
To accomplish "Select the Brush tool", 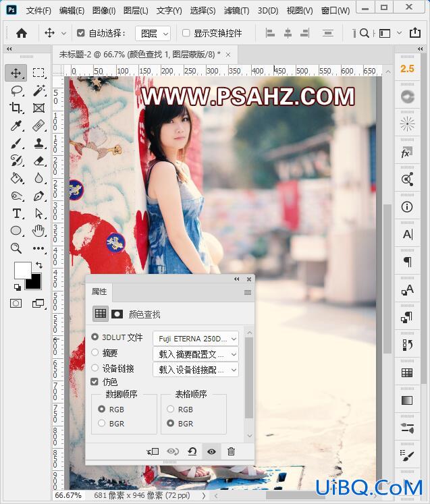I will [16, 143].
